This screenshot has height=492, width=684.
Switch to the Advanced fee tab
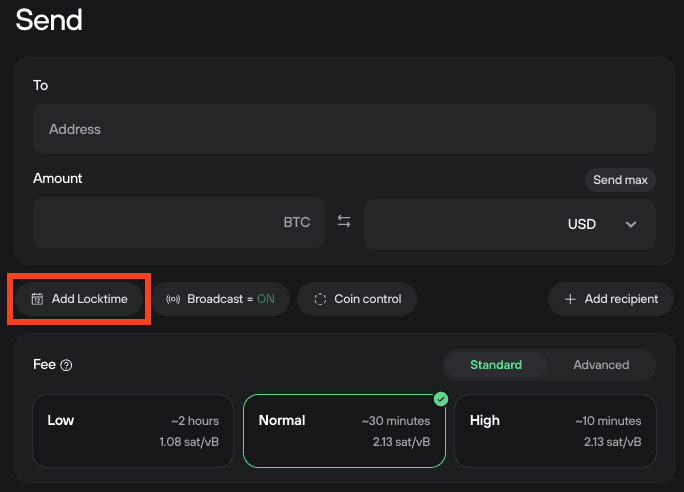tap(601, 365)
